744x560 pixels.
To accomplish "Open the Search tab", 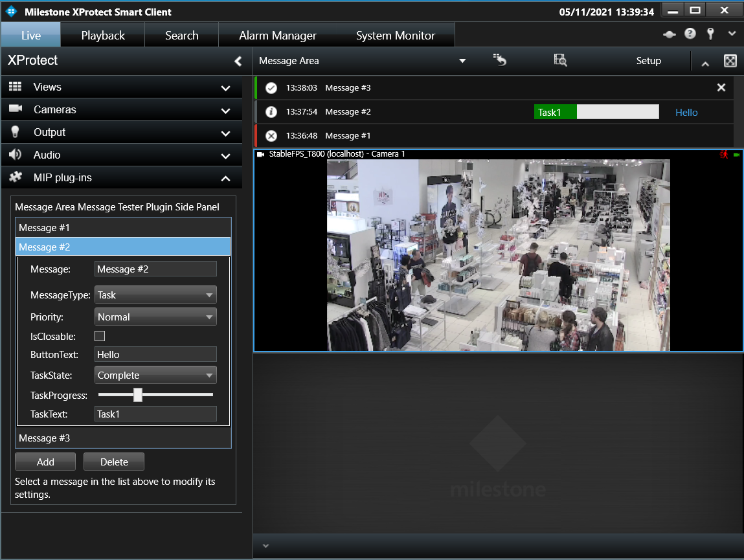I will [182, 35].
